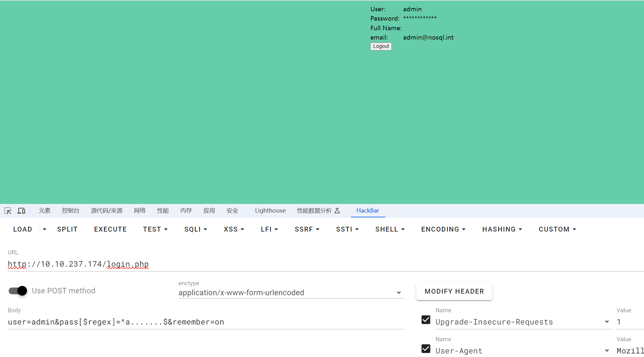Open the User-Agent name dropdown arrow

[x=607, y=351]
